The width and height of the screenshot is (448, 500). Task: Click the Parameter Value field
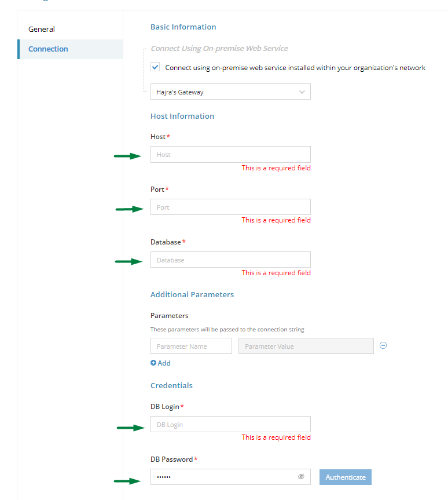[306, 346]
